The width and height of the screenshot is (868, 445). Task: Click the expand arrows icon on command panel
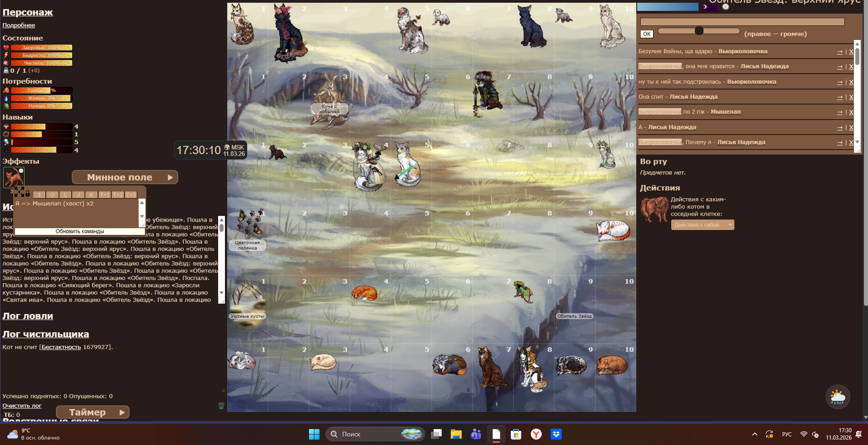point(19,192)
